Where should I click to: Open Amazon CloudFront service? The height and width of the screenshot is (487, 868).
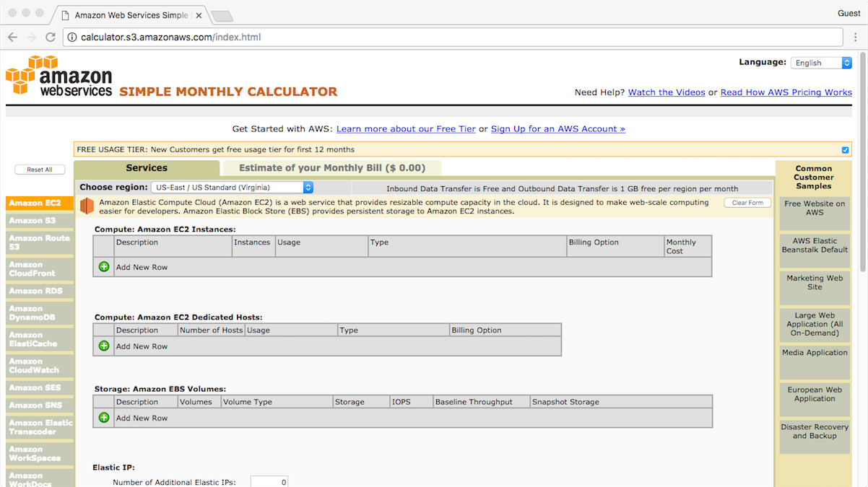(x=40, y=269)
